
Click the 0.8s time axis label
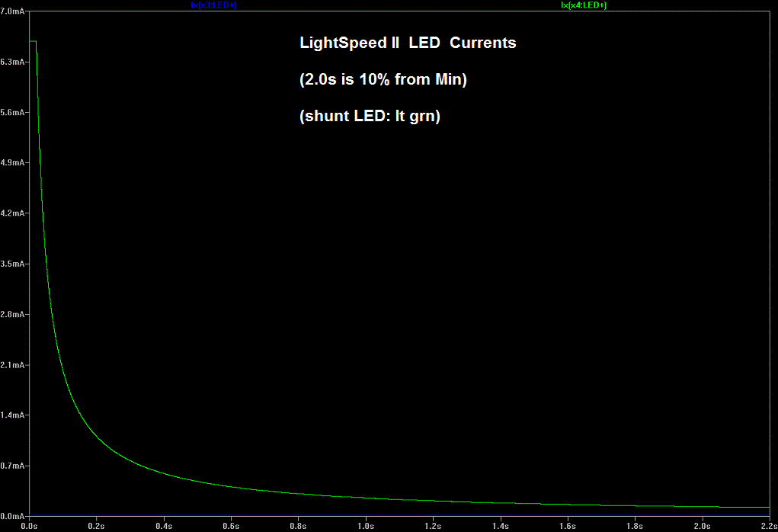tap(298, 526)
